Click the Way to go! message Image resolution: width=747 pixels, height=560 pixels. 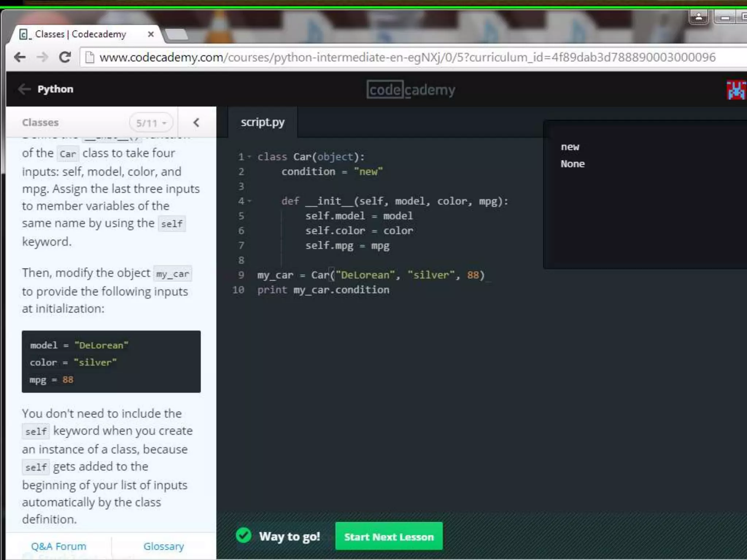290,536
